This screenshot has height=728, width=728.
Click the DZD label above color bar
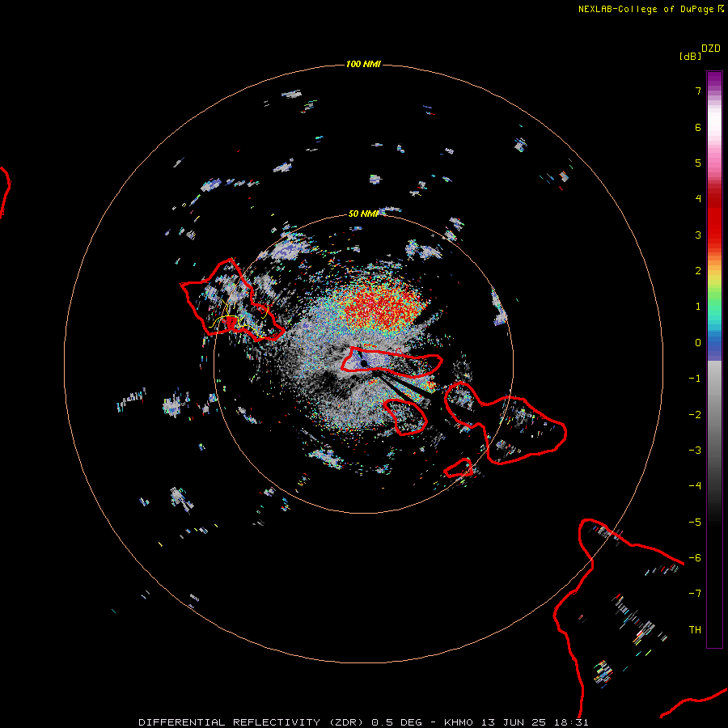pyautogui.click(x=711, y=49)
